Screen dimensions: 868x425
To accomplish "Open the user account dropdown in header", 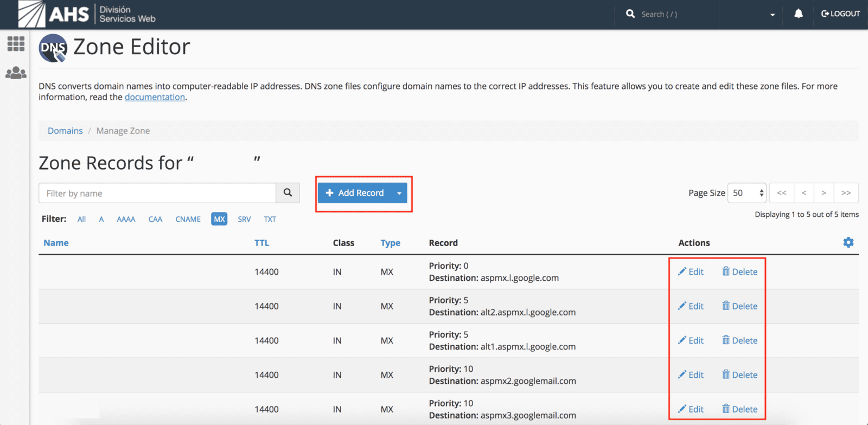I will 773,15.
